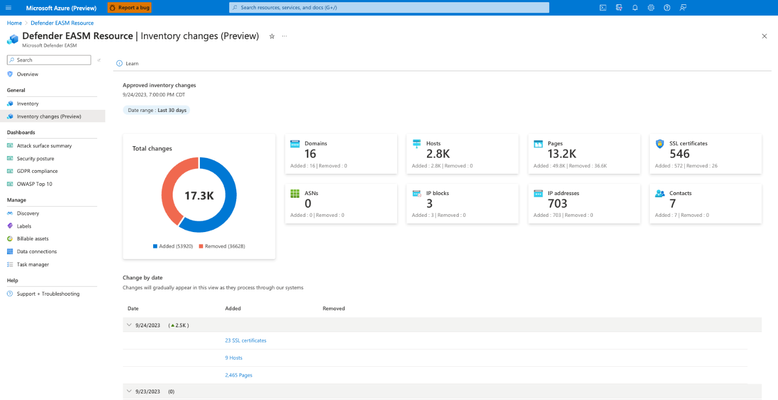Click the ASNs grid icon

(x=295, y=194)
